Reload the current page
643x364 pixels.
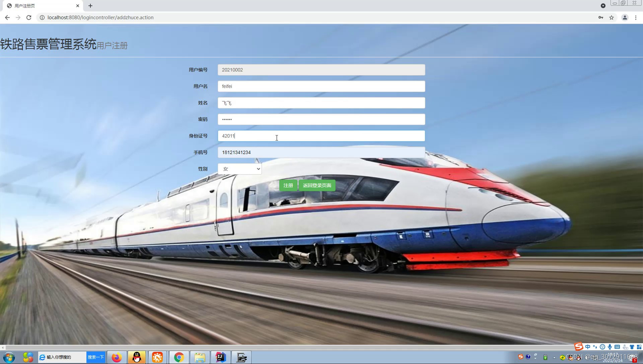pyautogui.click(x=29, y=17)
